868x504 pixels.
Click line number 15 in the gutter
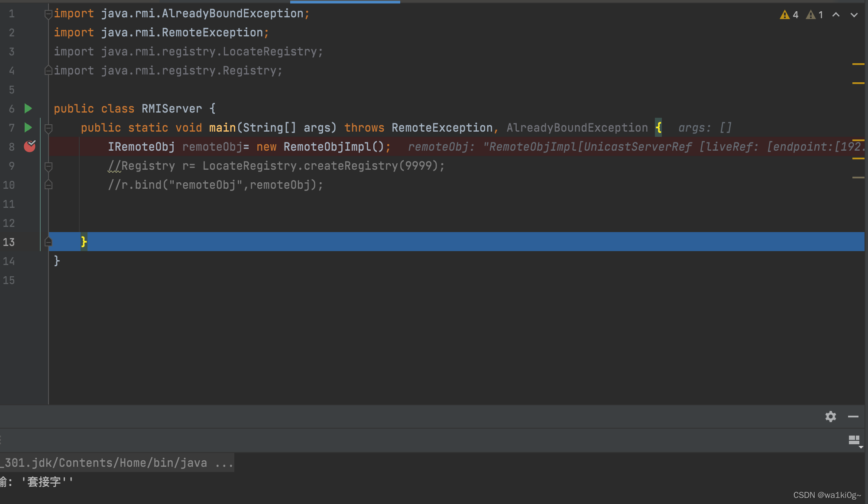(x=9, y=280)
